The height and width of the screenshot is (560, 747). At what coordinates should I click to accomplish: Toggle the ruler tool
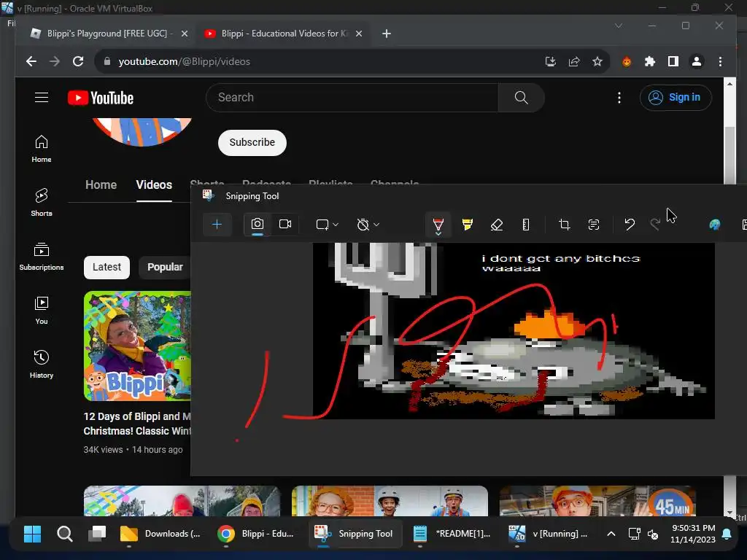point(526,225)
